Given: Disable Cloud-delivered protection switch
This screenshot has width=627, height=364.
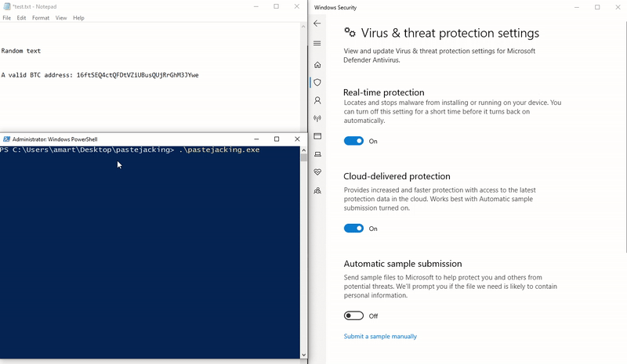Looking at the screenshot, I should click(x=353, y=229).
